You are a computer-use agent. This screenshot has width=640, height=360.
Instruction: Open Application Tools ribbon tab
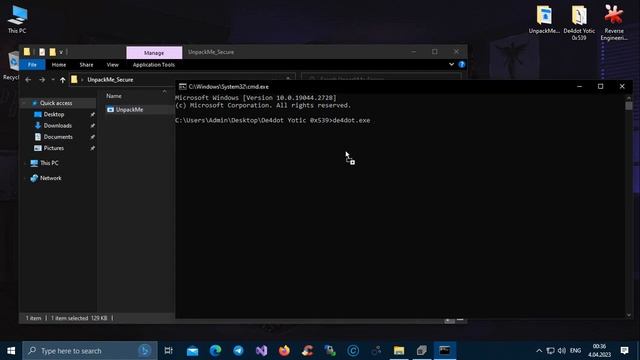pos(153,64)
